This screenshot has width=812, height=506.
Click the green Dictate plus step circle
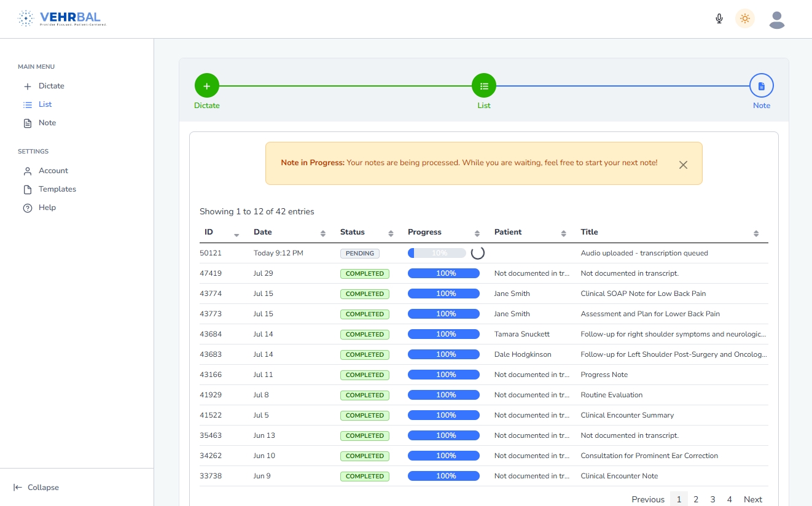pos(207,86)
